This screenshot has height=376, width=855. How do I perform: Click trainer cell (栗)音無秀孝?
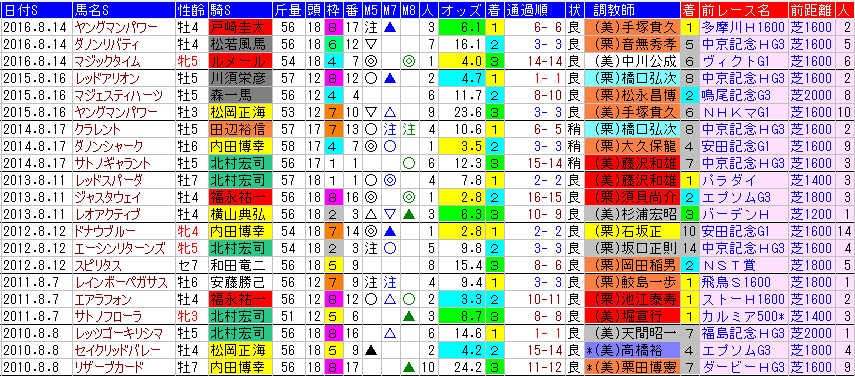point(632,45)
